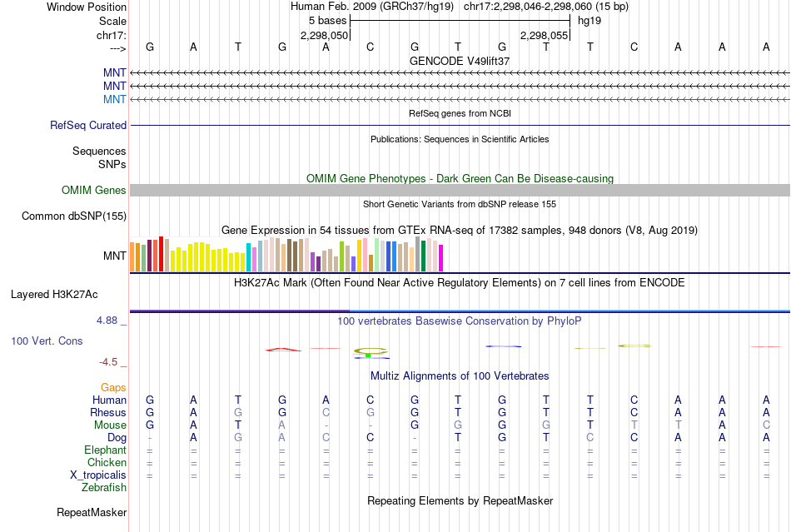Open the GENCODE V49lift37 track title
Viewport: 791px width, 532px height.
[x=460, y=61]
